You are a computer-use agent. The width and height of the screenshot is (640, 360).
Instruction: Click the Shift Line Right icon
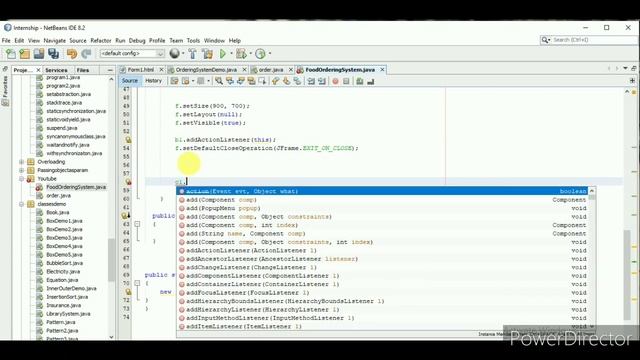click(x=322, y=81)
